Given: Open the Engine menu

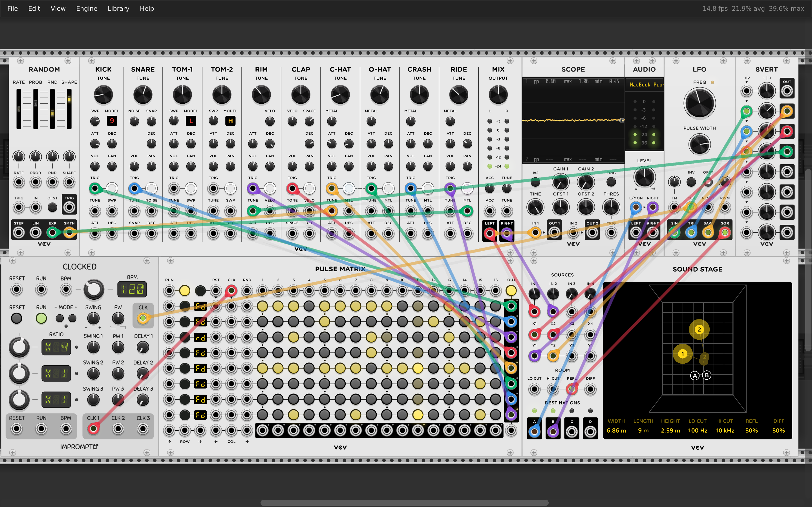Looking at the screenshot, I should (x=87, y=8).
